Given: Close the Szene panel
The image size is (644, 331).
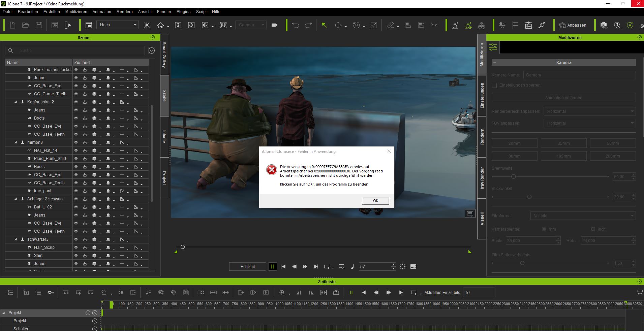Looking at the screenshot, I should (x=153, y=37).
